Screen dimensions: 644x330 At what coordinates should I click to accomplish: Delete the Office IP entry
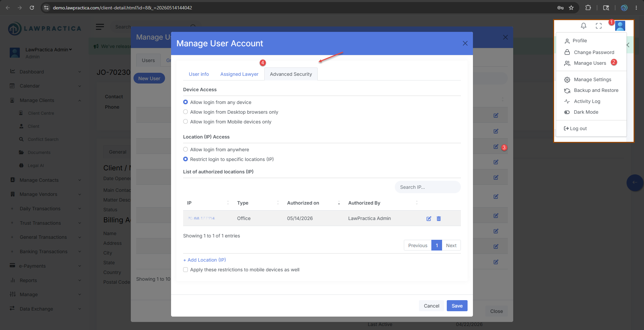(x=439, y=219)
